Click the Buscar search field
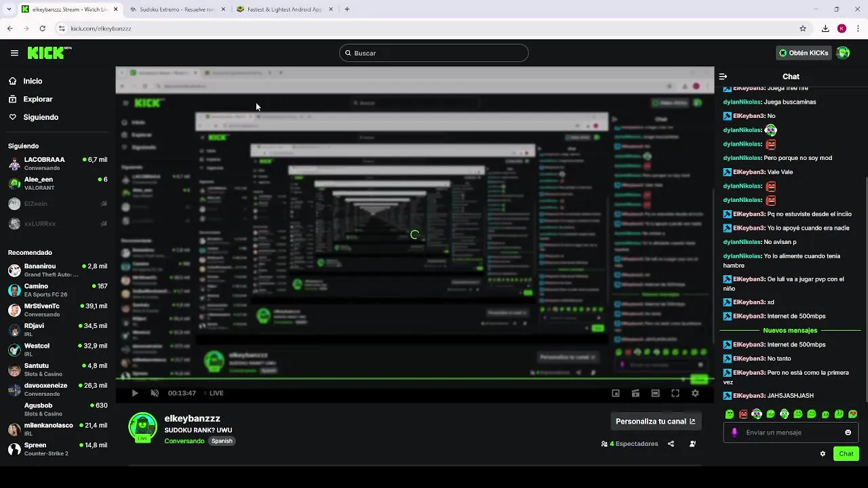 coord(434,53)
